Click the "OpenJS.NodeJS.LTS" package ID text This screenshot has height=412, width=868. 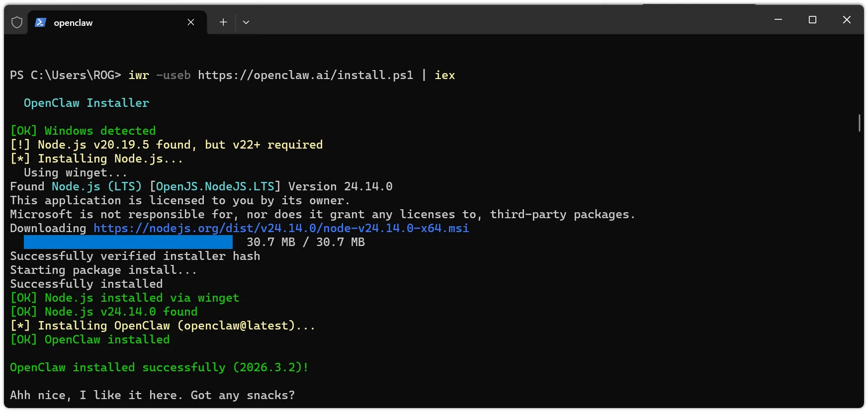215,186
